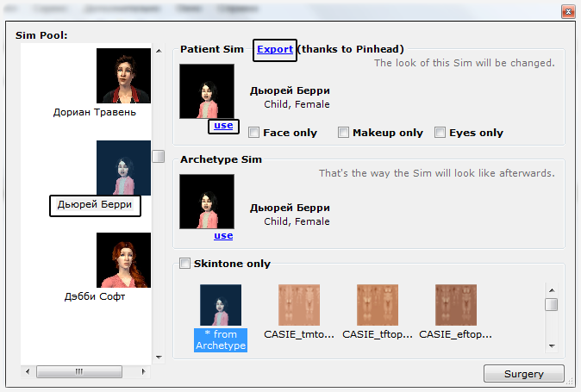The width and height of the screenshot is (581, 392).
Task: Click 'use' link under Archetype Sim
Action: click(x=223, y=235)
